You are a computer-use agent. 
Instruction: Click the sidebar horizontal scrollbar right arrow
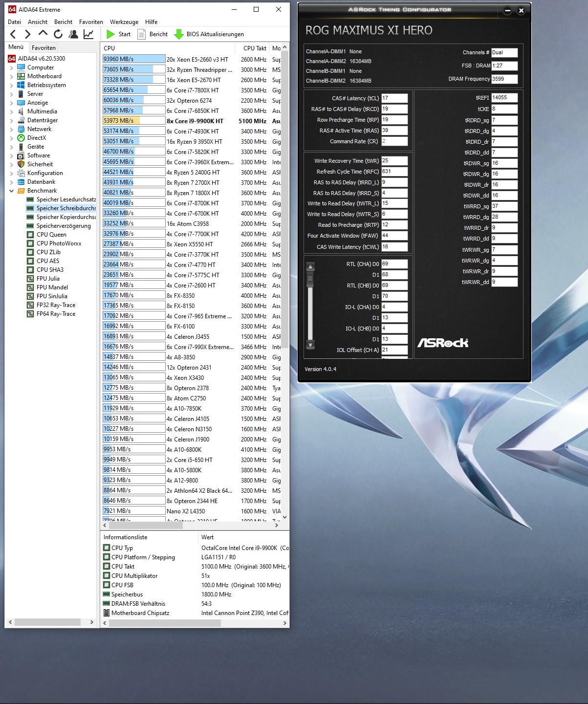tap(91, 622)
